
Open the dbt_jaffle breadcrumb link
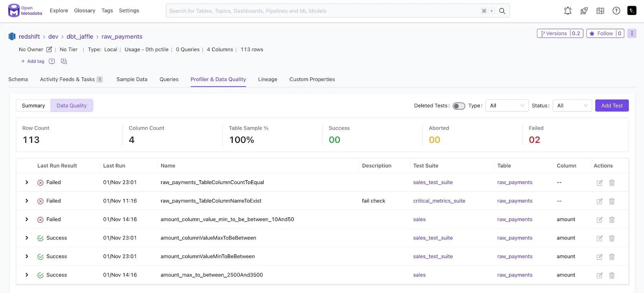coord(80,37)
